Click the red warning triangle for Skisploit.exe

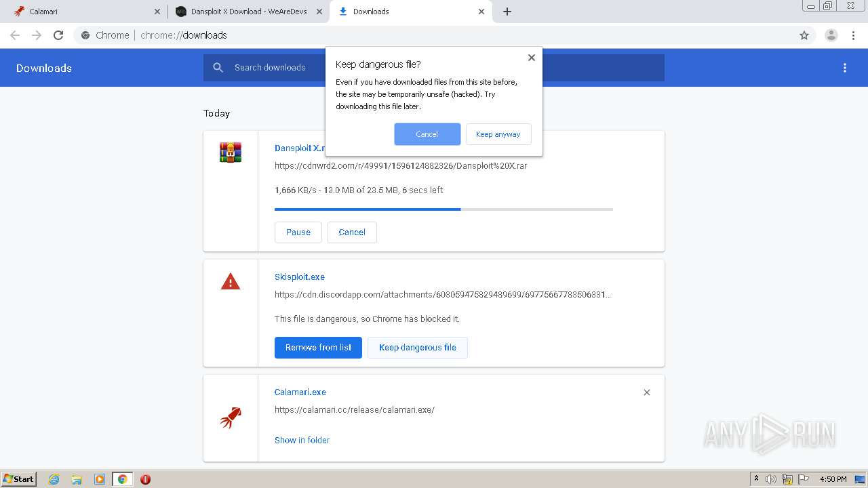(231, 281)
